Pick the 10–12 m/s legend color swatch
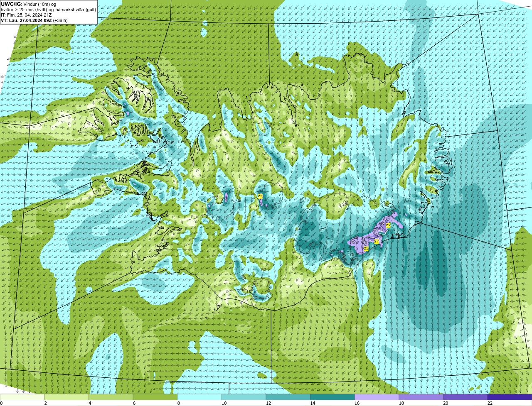Viewport: 532px width, 406px height. (244, 397)
